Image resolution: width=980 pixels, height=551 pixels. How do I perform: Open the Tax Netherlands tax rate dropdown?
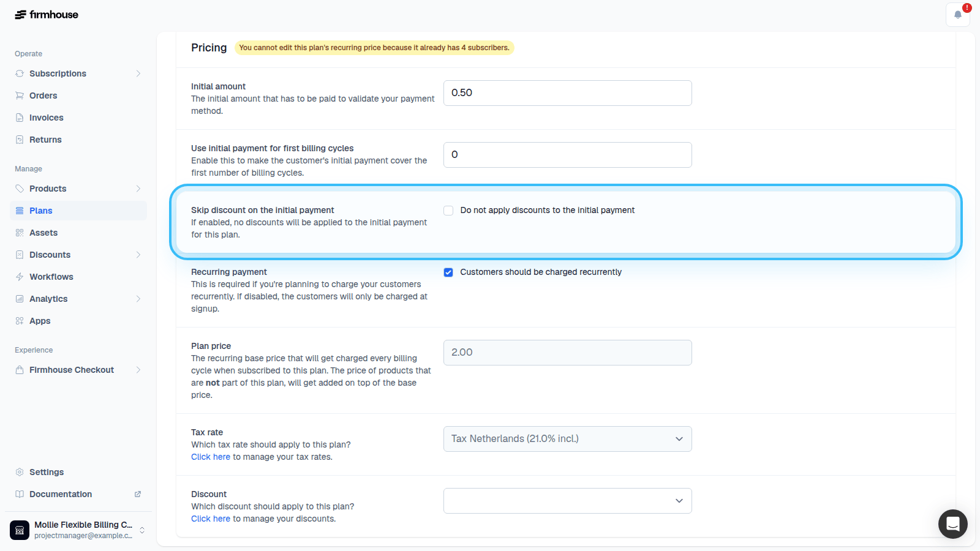point(568,439)
